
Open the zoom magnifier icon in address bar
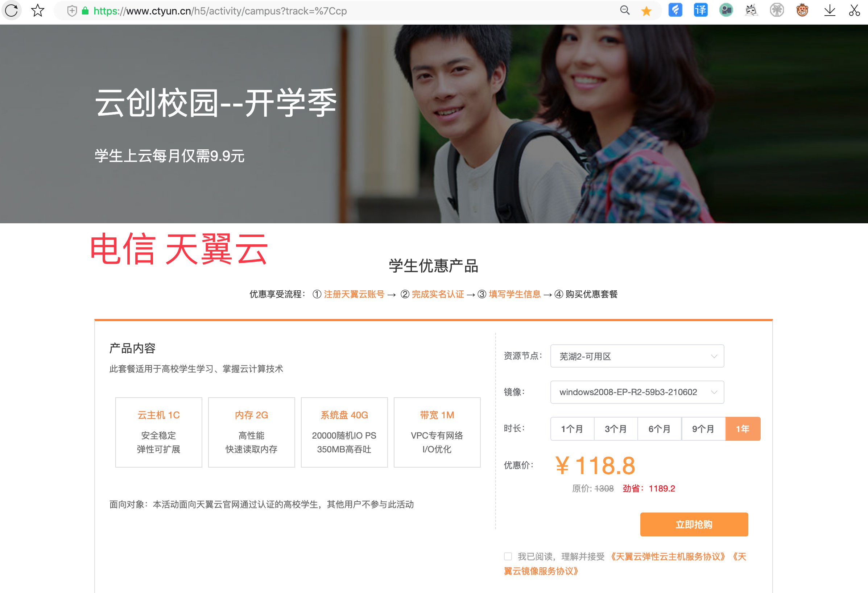[x=624, y=11]
